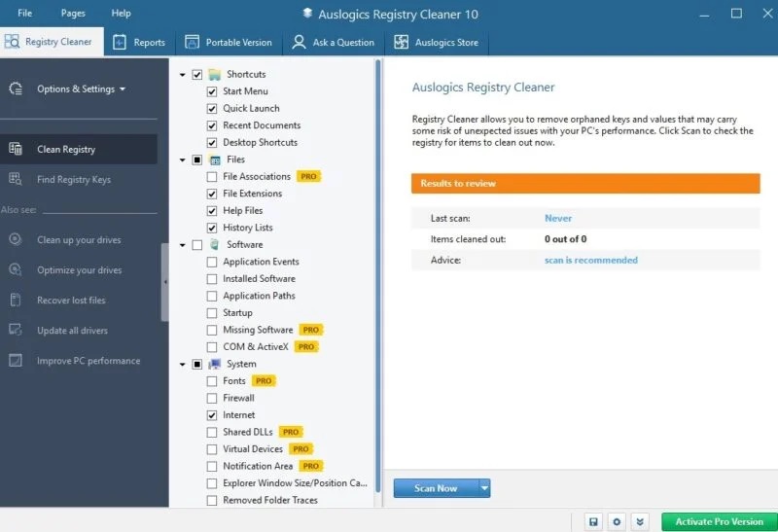Click the Activate Pro Version button
This screenshot has height=532, width=778.
719,521
